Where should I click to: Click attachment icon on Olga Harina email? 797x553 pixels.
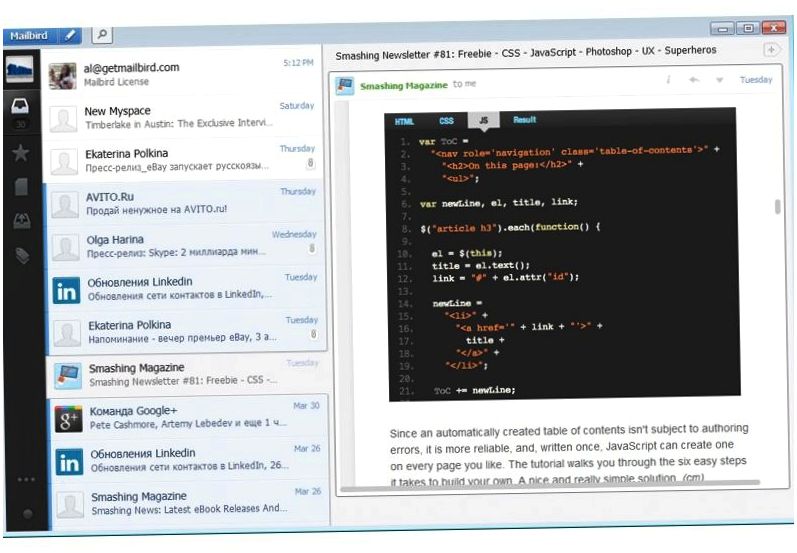click(x=312, y=249)
